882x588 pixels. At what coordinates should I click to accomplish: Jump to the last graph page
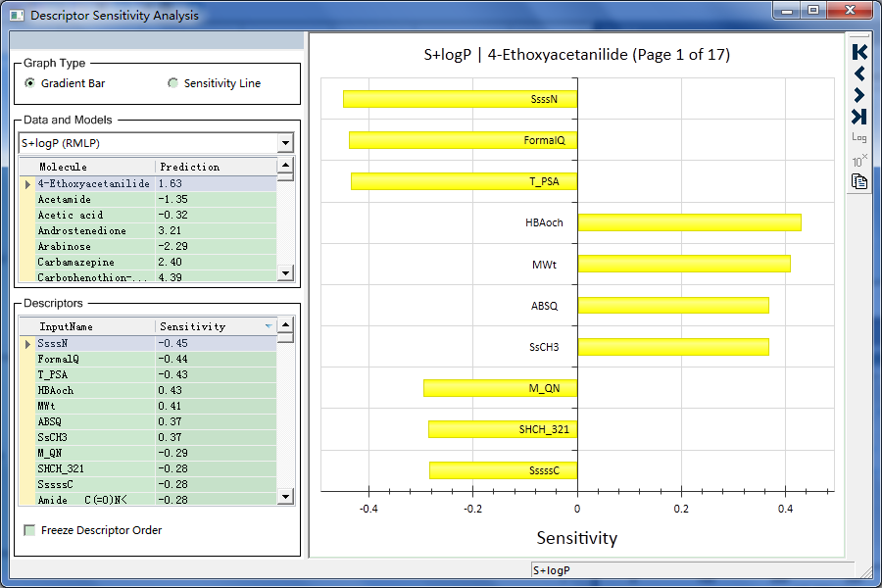pyautogui.click(x=858, y=117)
